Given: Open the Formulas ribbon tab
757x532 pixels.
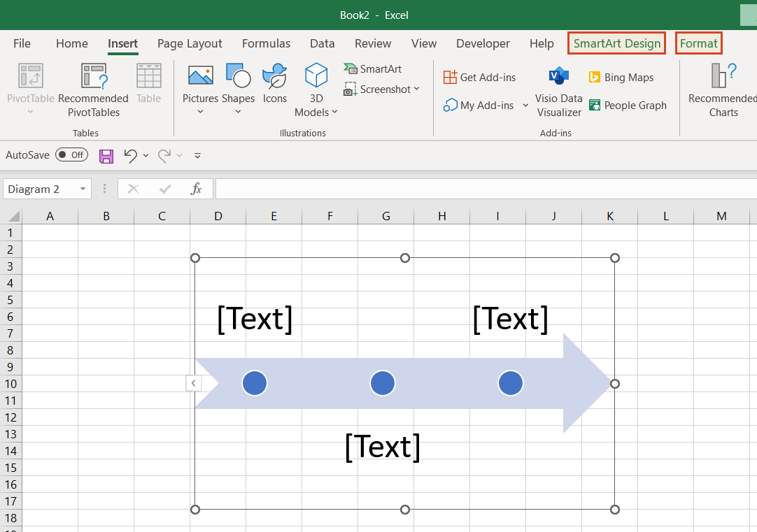Looking at the screenshot, I should (x=266, y=43).
